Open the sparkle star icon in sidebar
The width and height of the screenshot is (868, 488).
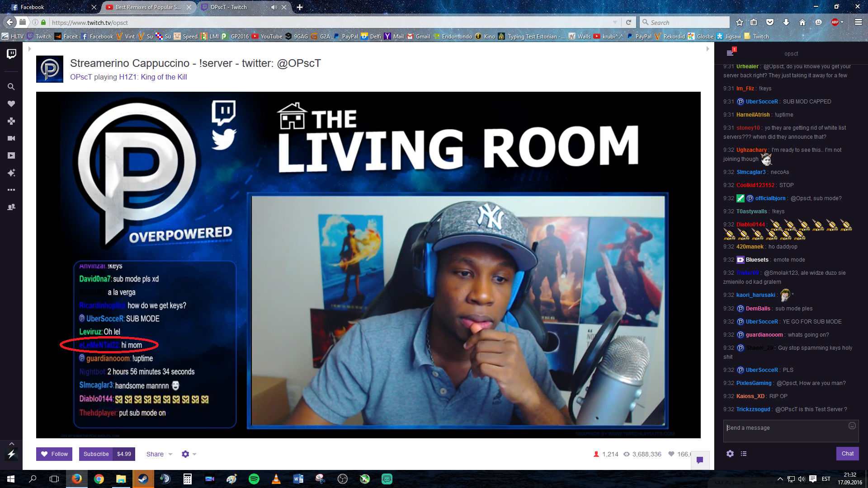(x=11, y=173)
